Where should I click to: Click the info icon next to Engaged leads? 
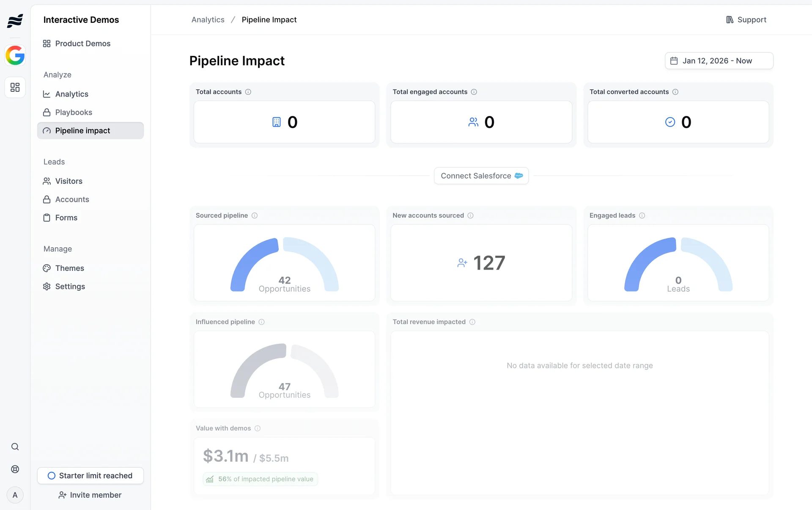pos(642,215)
